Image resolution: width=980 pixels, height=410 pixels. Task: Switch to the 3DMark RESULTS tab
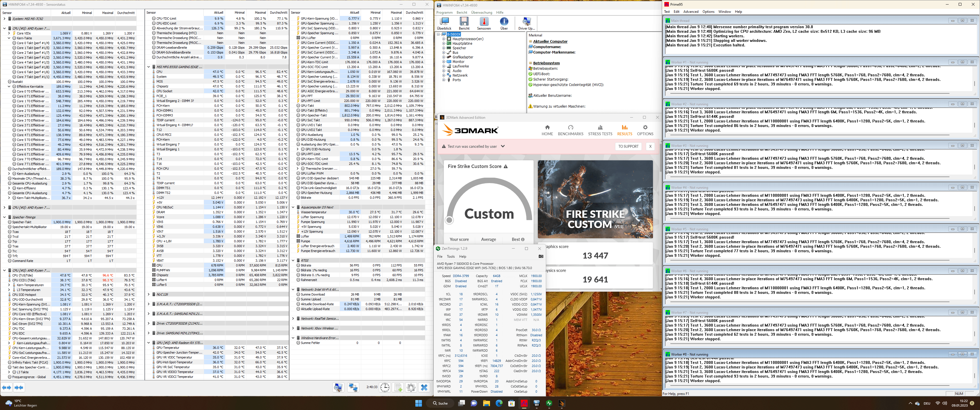pyautogui.click(x=624, y=130)
